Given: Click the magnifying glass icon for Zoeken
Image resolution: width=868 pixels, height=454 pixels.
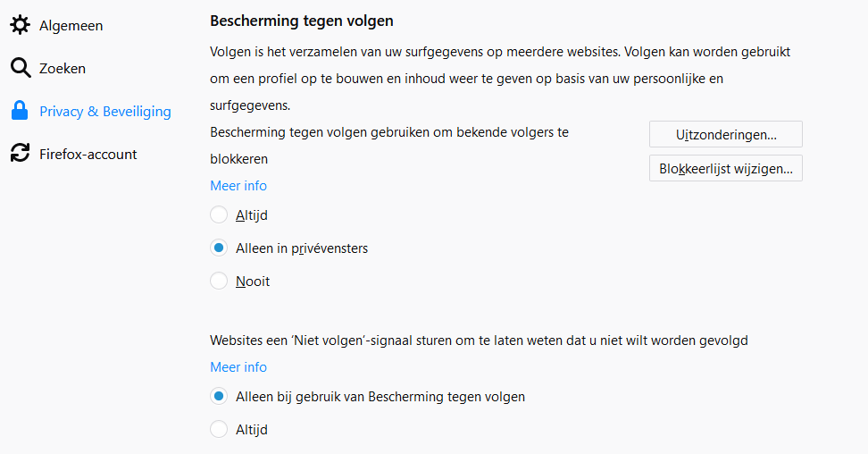Looking at the screenshot, I should click(x=20, y=68).
